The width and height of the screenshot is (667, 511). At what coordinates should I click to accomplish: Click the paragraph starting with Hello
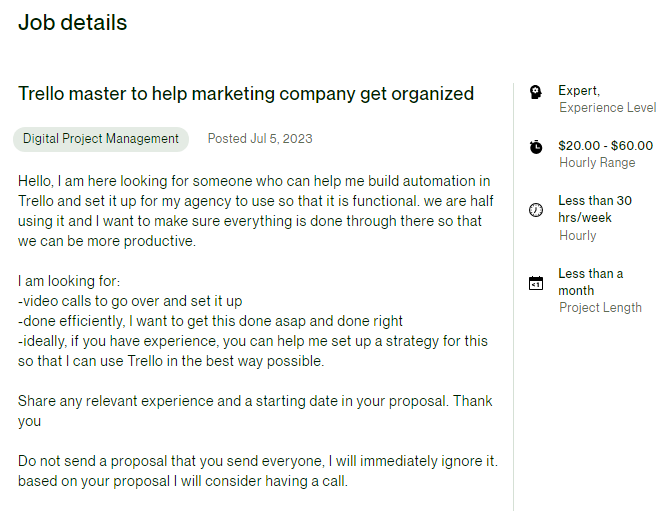[256, 211]
